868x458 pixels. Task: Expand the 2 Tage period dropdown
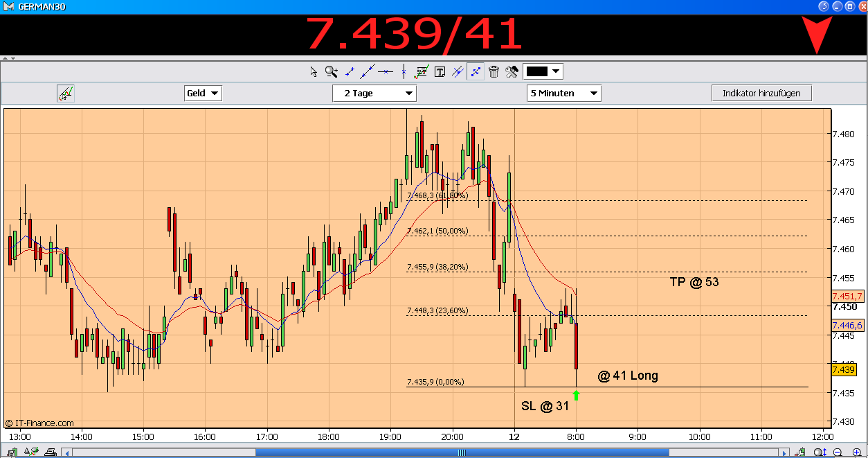click(x=374, y=93)
